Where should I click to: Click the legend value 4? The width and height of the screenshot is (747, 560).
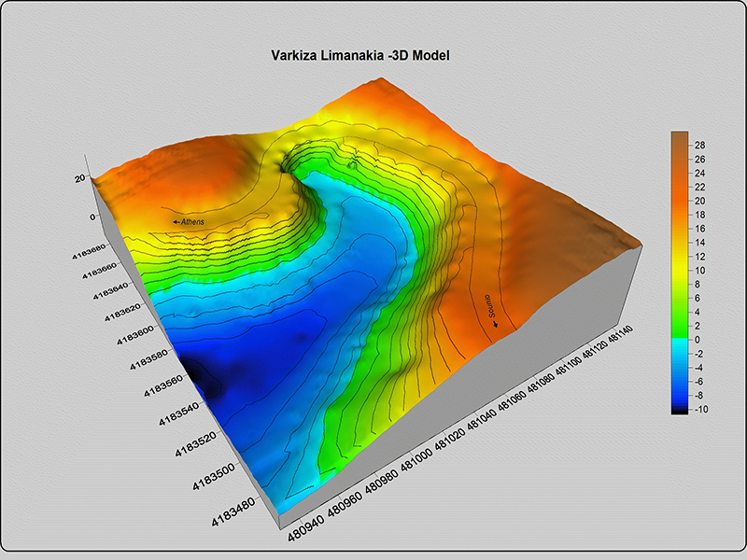tap(698, 312)
